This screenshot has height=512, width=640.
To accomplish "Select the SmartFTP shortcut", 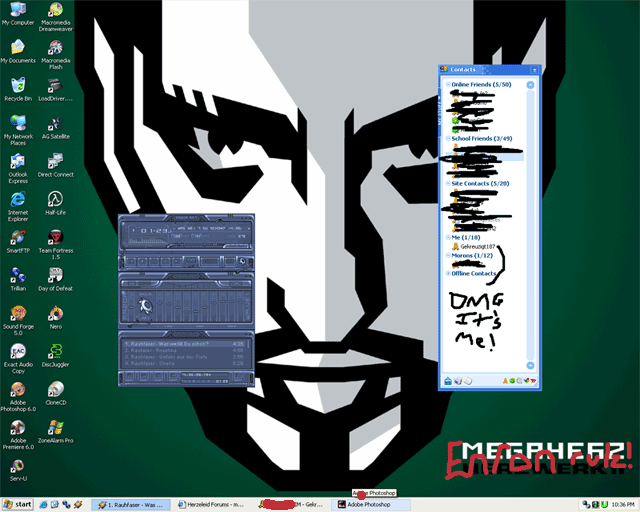I will pyautogui.click(x=18, y=241).
